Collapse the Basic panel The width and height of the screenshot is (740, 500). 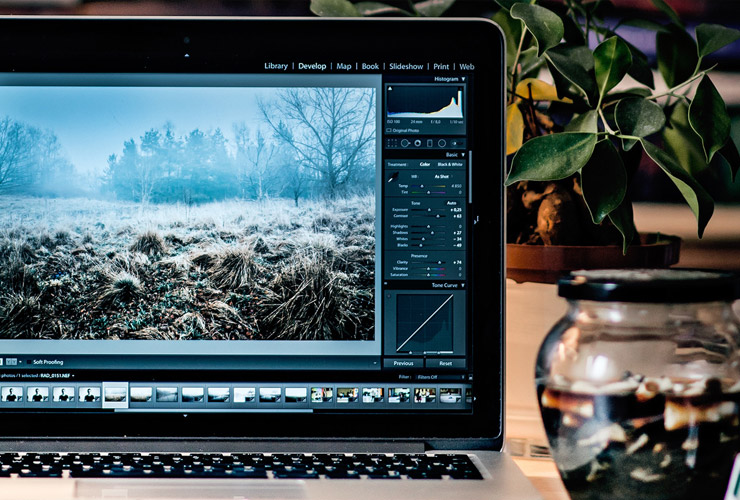tap(463, 154)
